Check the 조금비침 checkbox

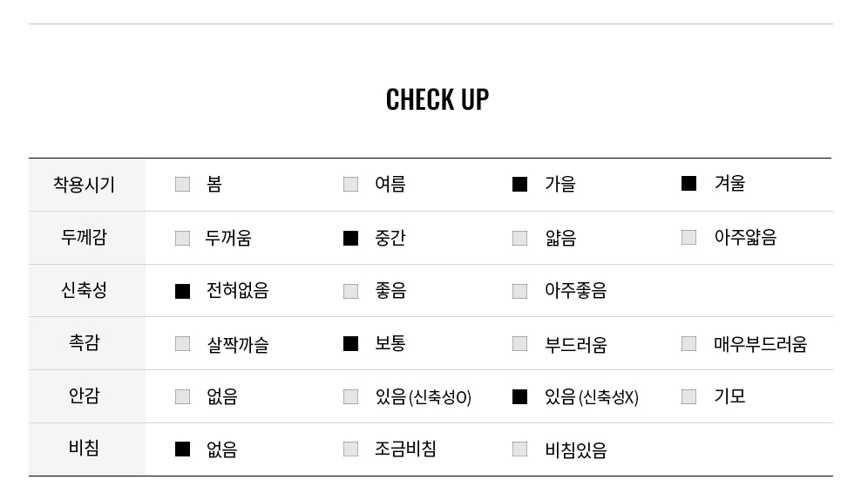click(351, 449)
